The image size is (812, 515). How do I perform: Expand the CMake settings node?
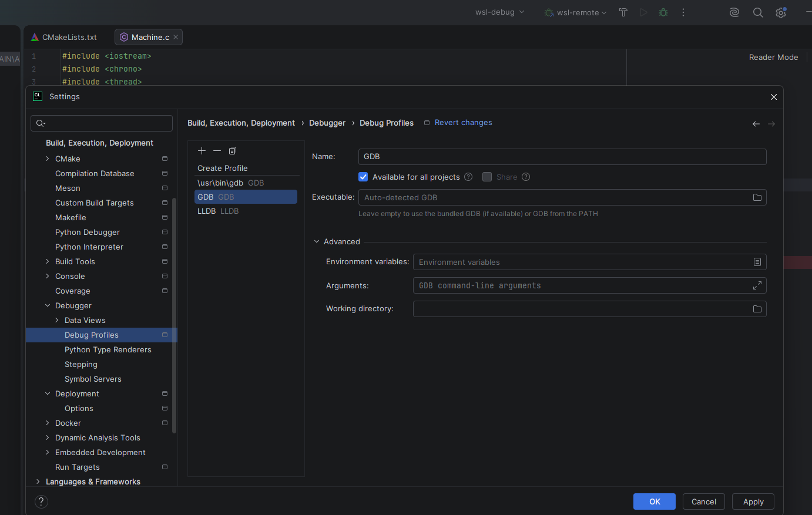click(48, 159)
